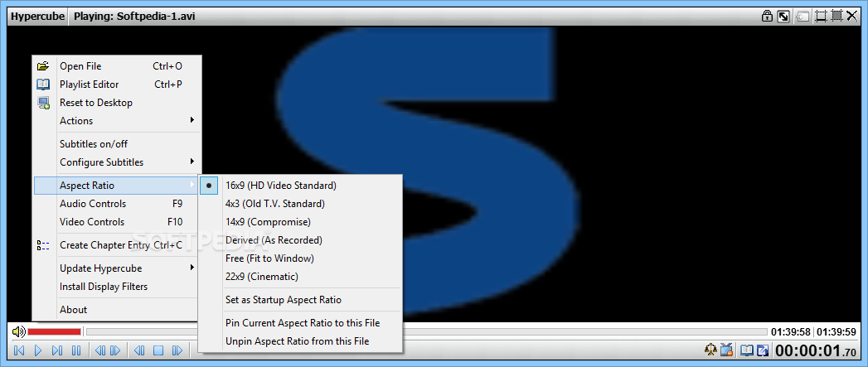Choose Open File from the menu

[x=116, y=66]
